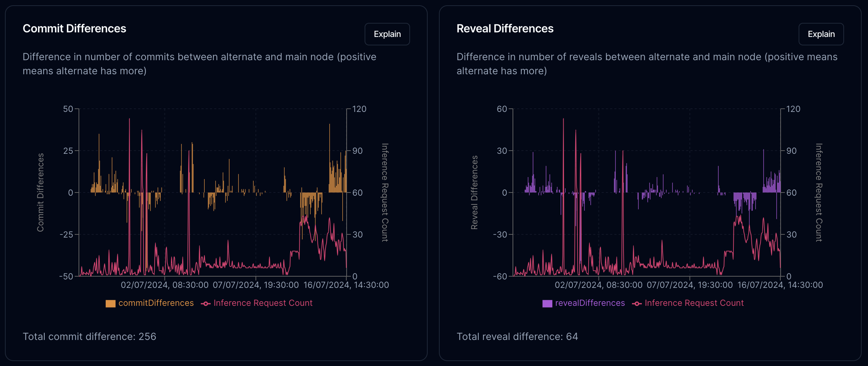Click the -60 tick on reveal chart axis
This screenshot has width=868, height=366.
point(500,276)
